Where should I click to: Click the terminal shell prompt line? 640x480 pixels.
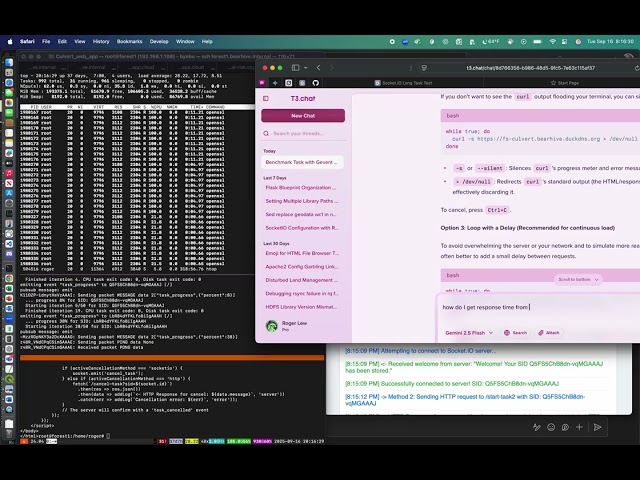click(65, 436)
